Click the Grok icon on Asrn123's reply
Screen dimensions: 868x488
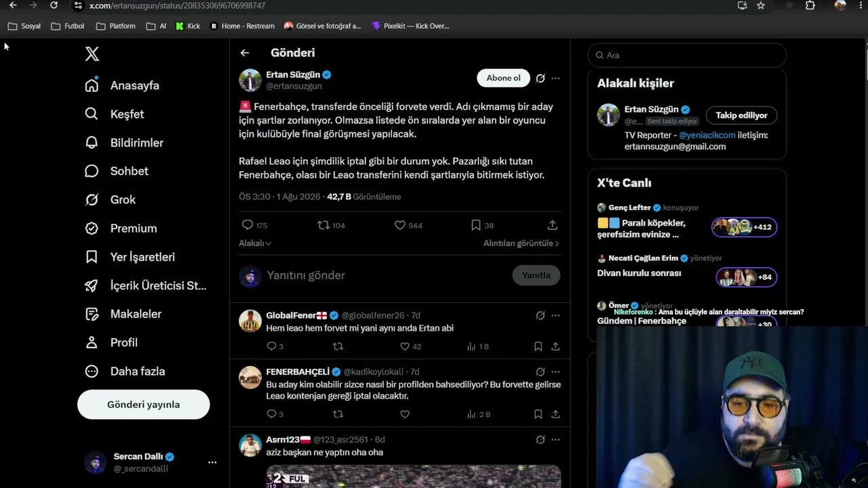click(x=540, y=439)
